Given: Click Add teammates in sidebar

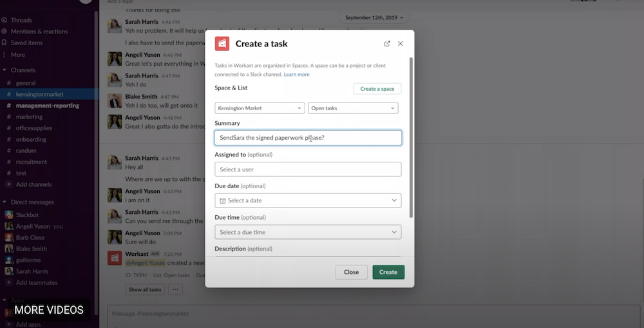Looking at the screenshot, I should pos(37,283).
